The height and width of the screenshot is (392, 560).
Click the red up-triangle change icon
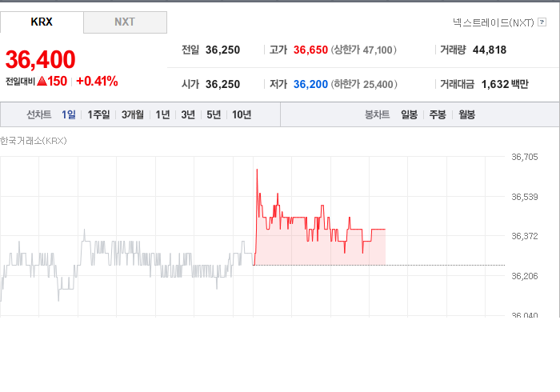42,81
